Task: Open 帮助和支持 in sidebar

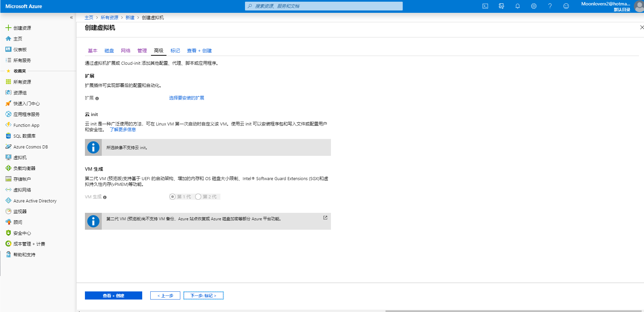Action: click(21, 254)
